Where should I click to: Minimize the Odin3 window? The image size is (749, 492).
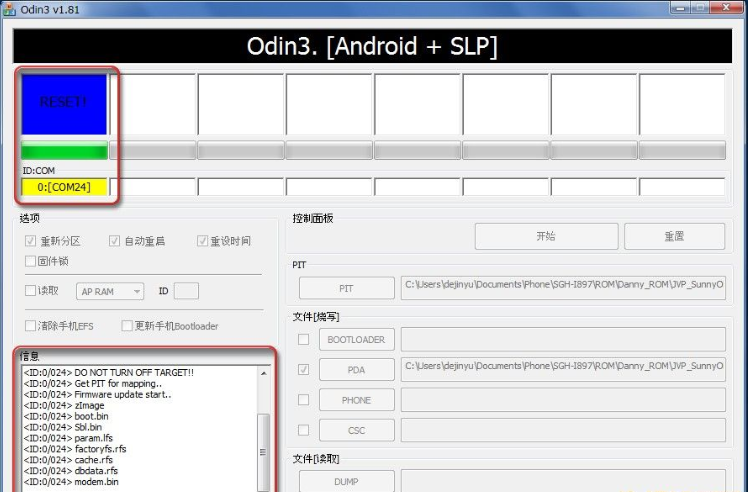point(680,8)
